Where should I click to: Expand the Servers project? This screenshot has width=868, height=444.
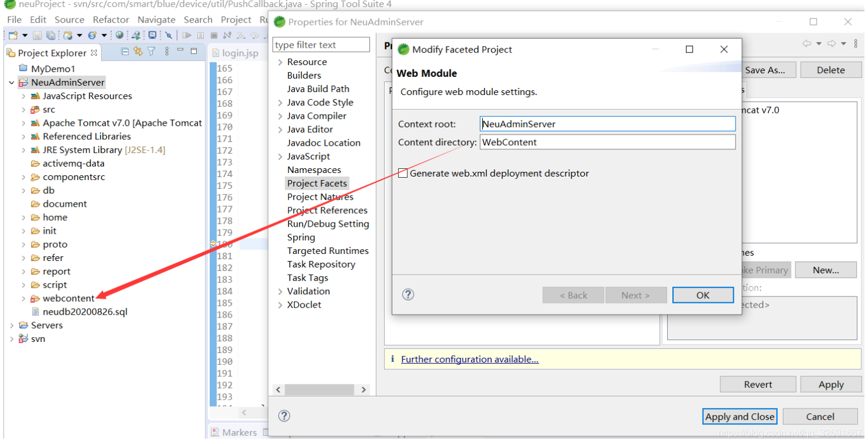(11, 325)
